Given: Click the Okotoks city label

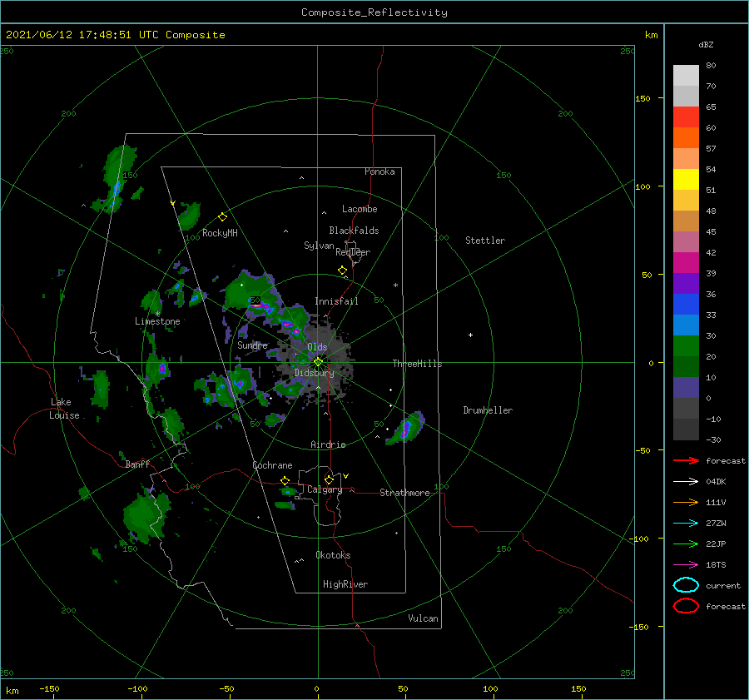Looking at the screenshot, I should coord(333,555).
